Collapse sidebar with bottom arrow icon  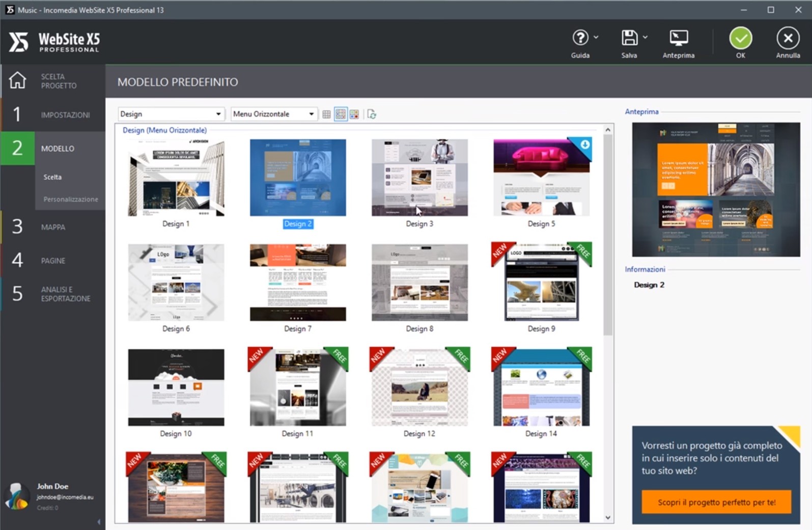pos(99,522)
